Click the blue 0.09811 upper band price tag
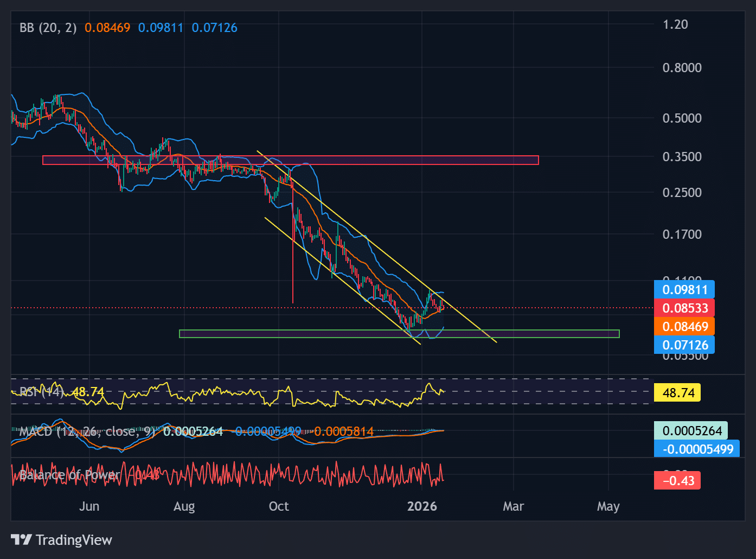 [684, 290]
